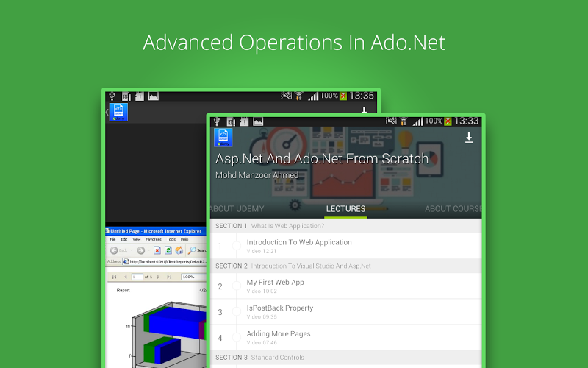Viewport: 588px width, 368px height.
Task: Tap the battery icon next to 100% in the front status bar
Action: 448,121
